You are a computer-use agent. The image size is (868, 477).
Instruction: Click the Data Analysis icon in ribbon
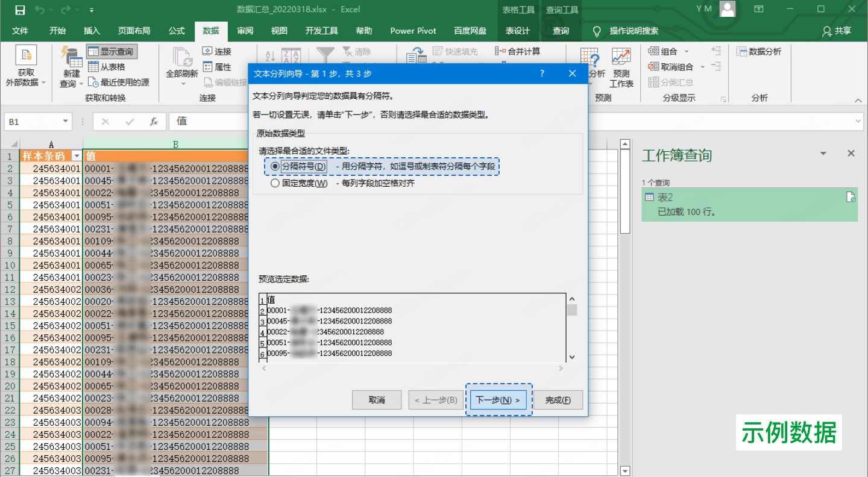pos(759,52)
